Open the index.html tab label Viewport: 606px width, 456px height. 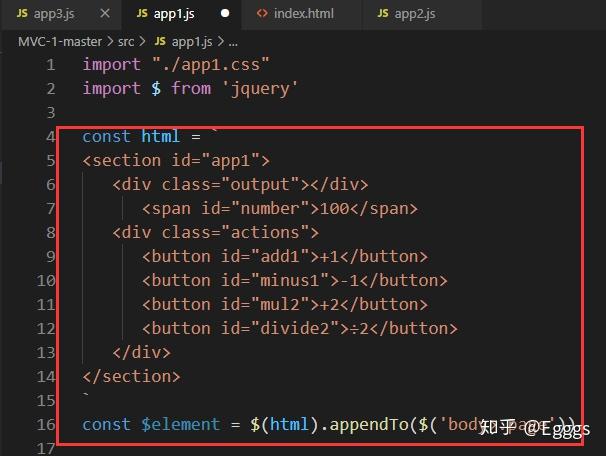(x=303, y=14)
